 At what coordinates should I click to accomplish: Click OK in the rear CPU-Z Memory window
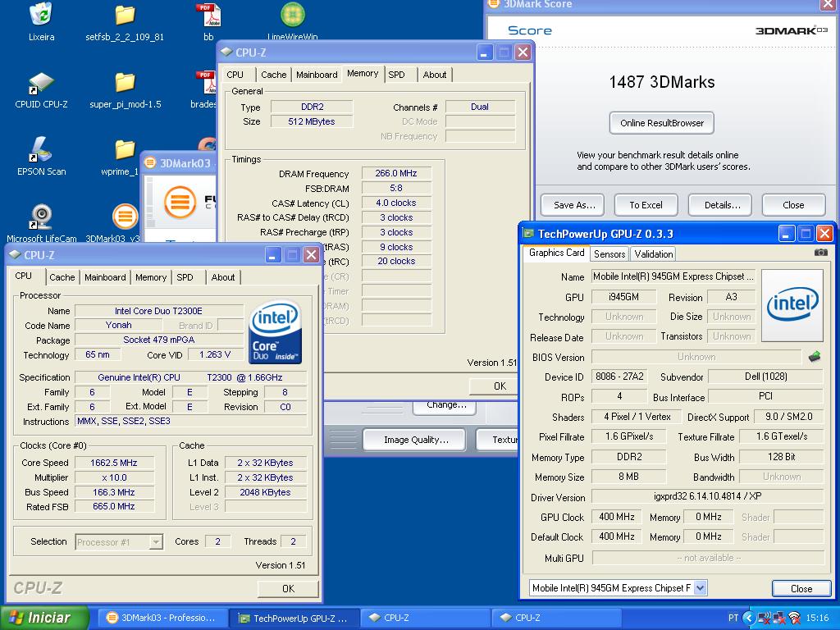(493, 386)
